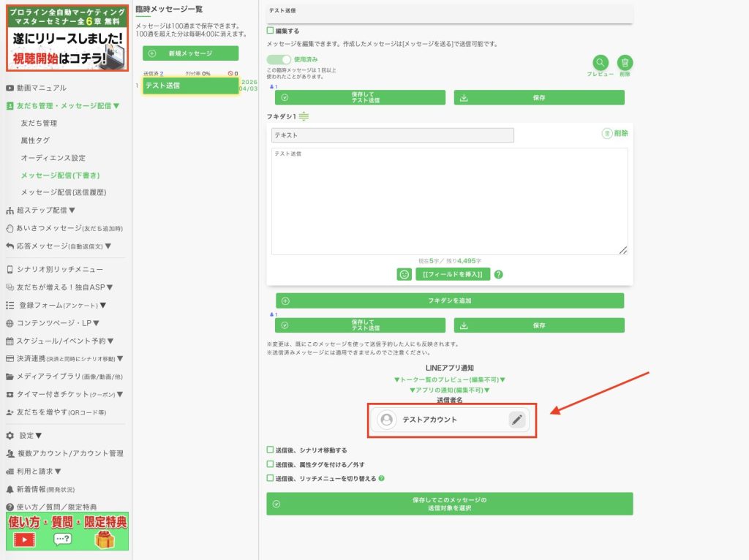Click inside the message text area
Screen dimensions: 749x560
click(449, 201)
